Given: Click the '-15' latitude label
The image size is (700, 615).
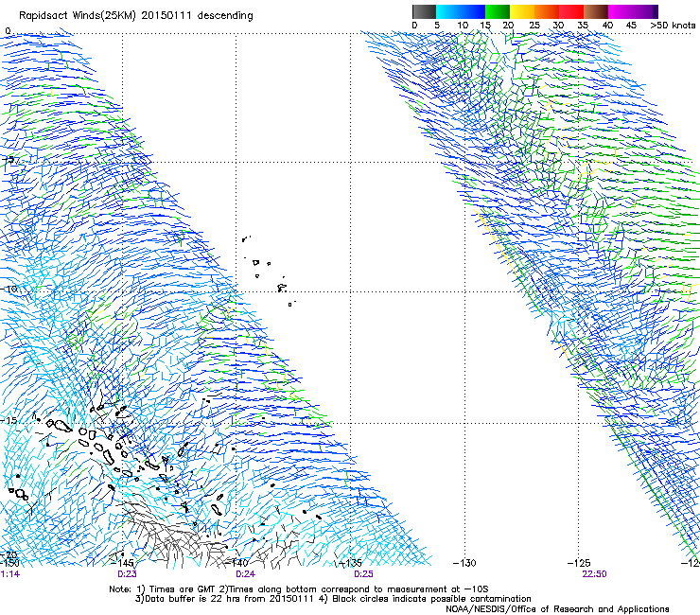Looking at the screenshot, I should [9, 420].
